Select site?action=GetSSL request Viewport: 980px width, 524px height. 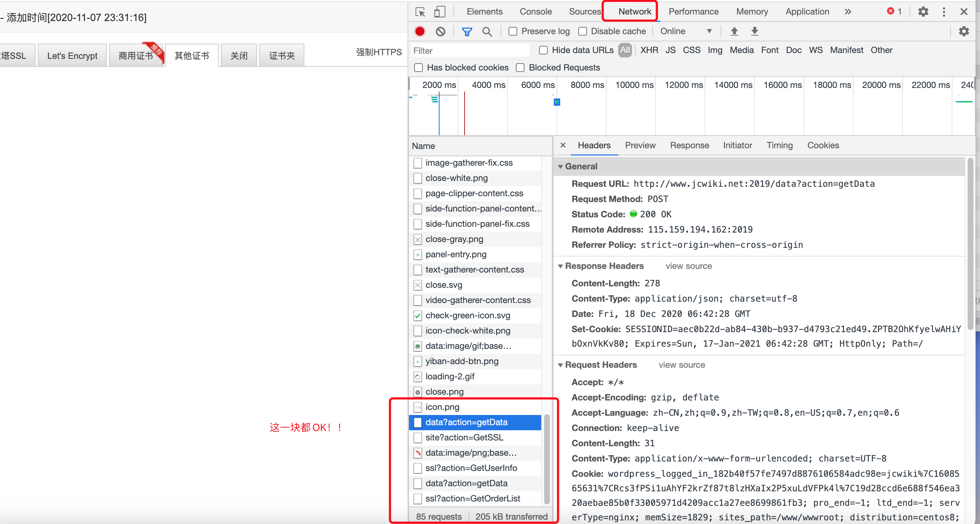[x=475, y=438]
